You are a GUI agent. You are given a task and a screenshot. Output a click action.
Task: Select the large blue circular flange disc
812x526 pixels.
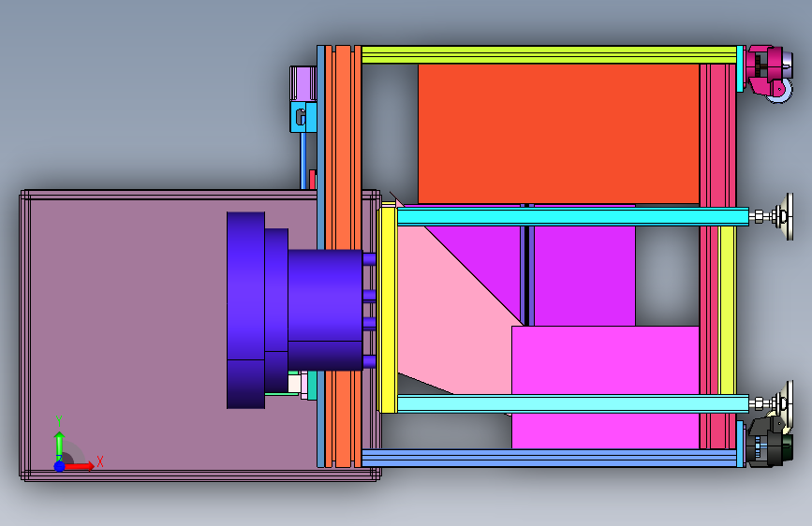pos(246,310)
